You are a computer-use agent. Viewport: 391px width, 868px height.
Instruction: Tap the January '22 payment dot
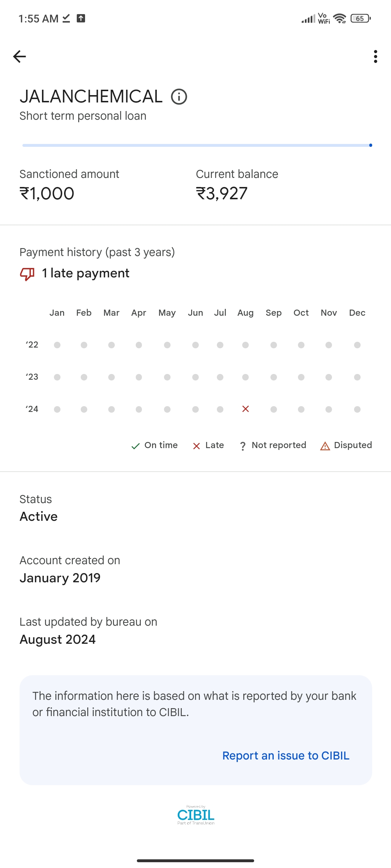(57, 345)
